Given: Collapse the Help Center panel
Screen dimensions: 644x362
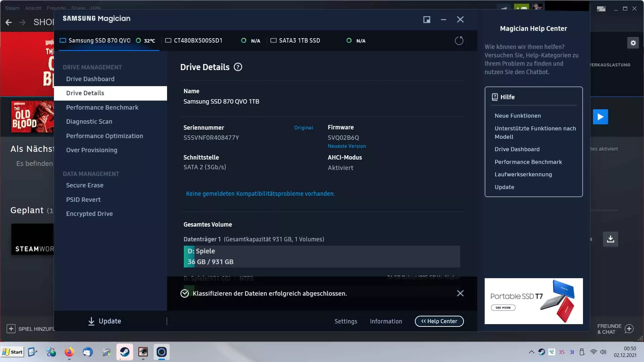Looking at the screenshot, I should [439, 321].
